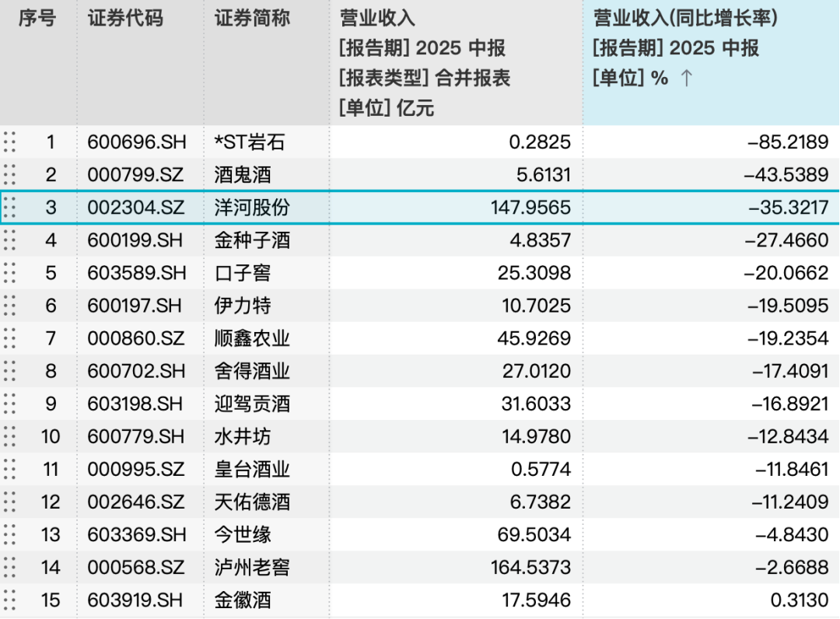Click the 证券代码 column header
This screenshot has height=619, width=840.
coord(125,19)
